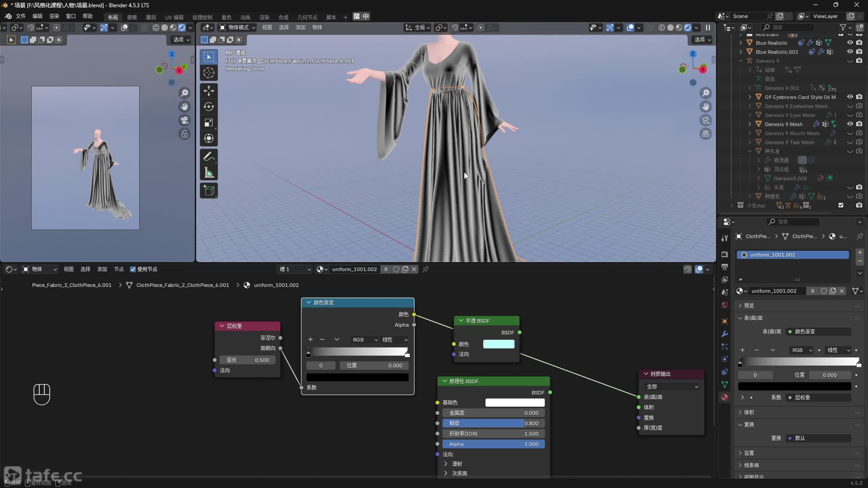Expand the 体积 panel in material properties

[749, 412]
